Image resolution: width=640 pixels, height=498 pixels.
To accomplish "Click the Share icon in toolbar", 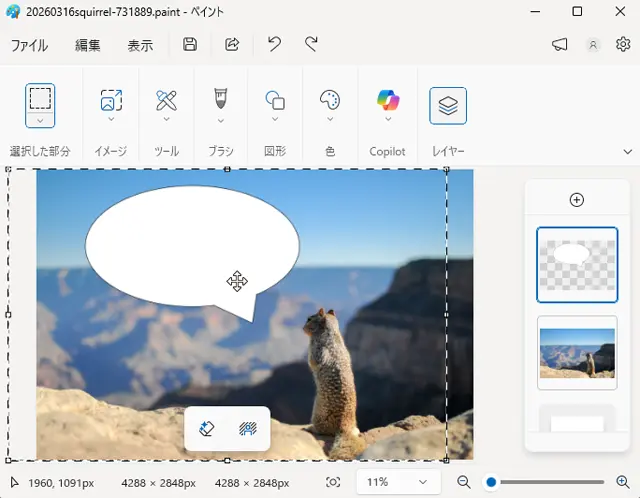I will [x=232, y=44].
